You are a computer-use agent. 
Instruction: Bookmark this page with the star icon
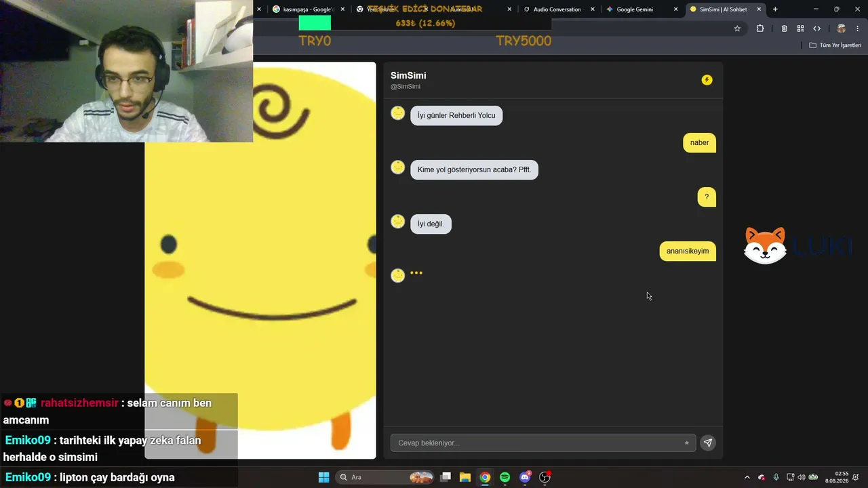[737, 28]
